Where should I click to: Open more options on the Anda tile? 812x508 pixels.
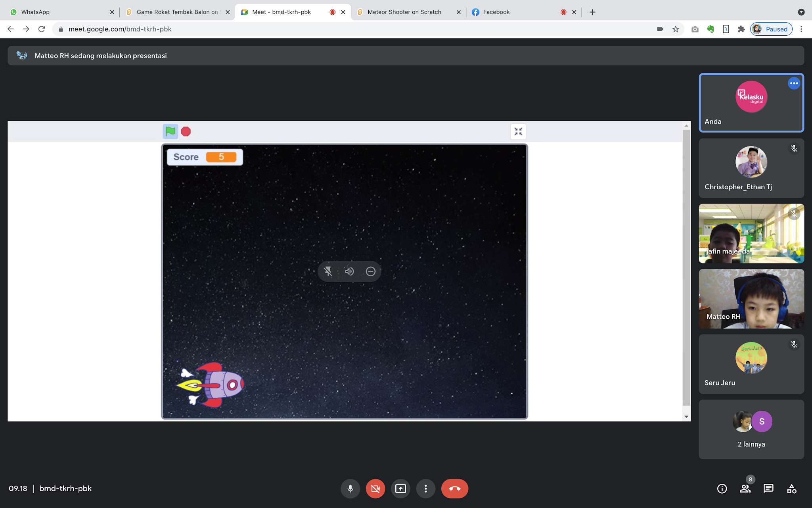coord(794,83)
